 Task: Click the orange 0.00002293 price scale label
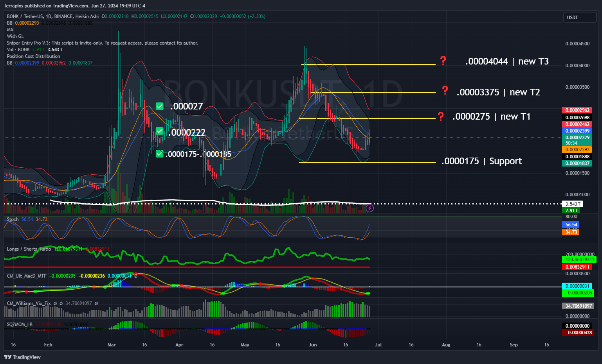577,150
